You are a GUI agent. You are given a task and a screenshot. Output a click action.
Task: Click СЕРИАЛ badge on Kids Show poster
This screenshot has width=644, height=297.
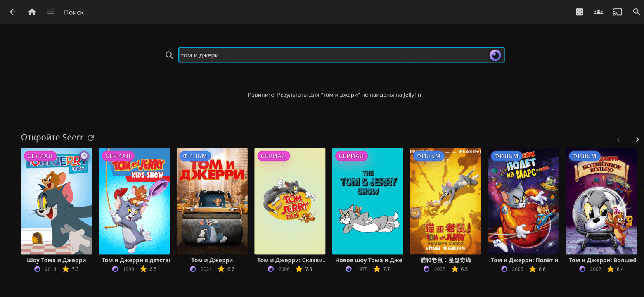click(x=118, y=156)
